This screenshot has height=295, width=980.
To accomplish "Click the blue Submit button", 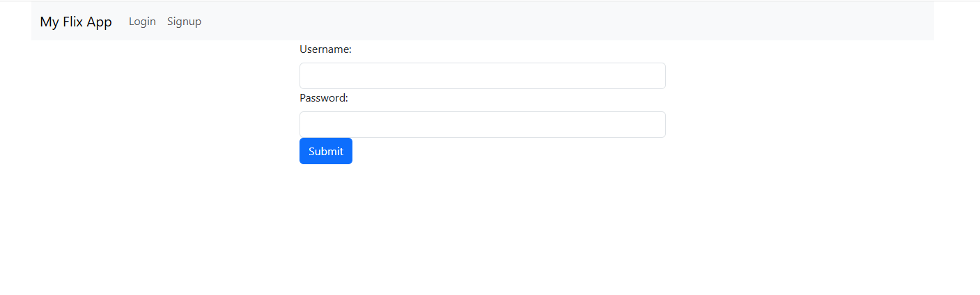I will (x=326, y=151).
